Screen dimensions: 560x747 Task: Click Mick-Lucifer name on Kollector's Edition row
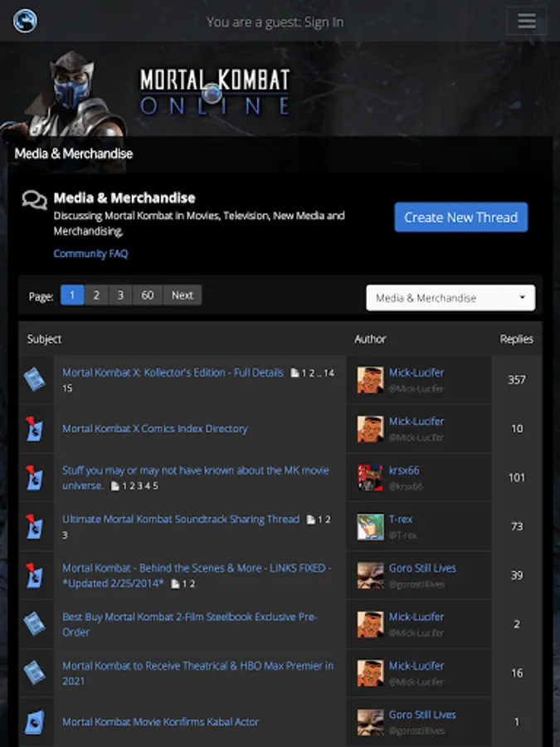pos(416,373)
